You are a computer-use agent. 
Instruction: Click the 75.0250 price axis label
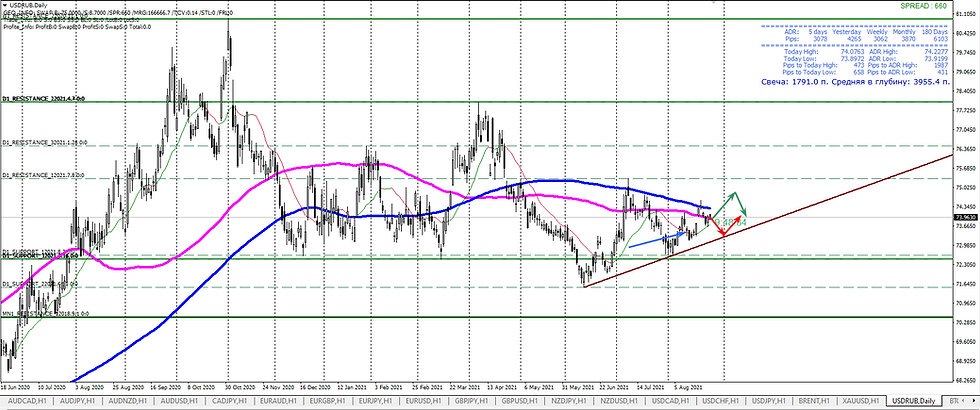point(964,188)
